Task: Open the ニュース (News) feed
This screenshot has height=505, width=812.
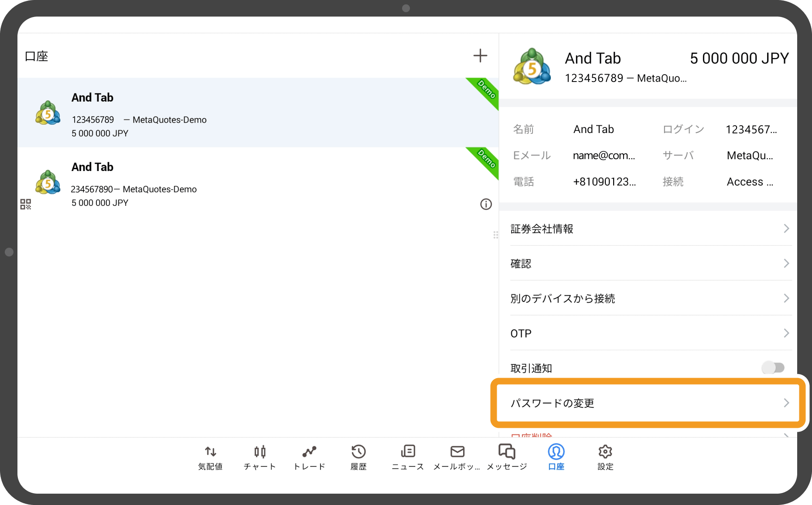Action: coord(407,457)
